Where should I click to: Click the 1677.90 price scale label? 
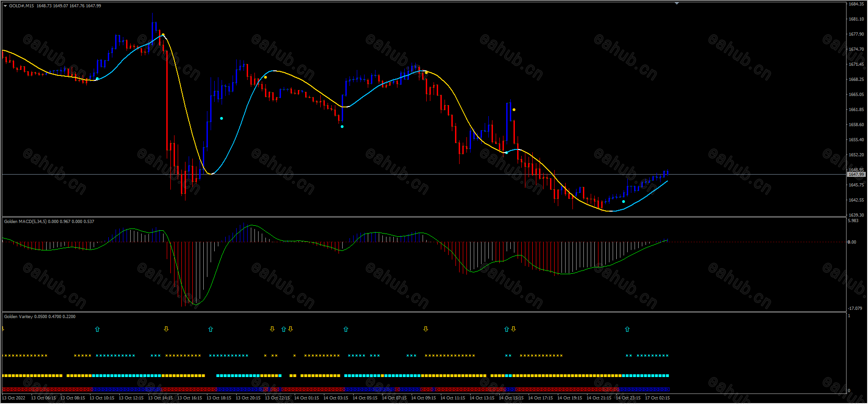tap(857, 34)
